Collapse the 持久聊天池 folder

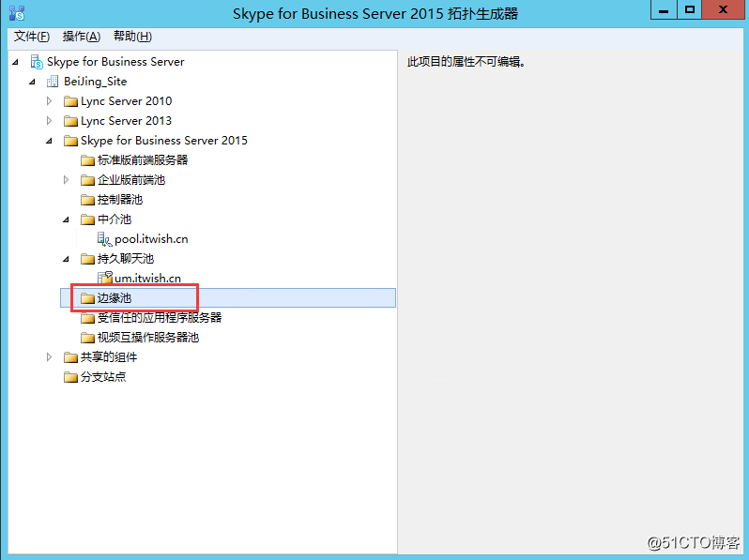coord(67,259)
